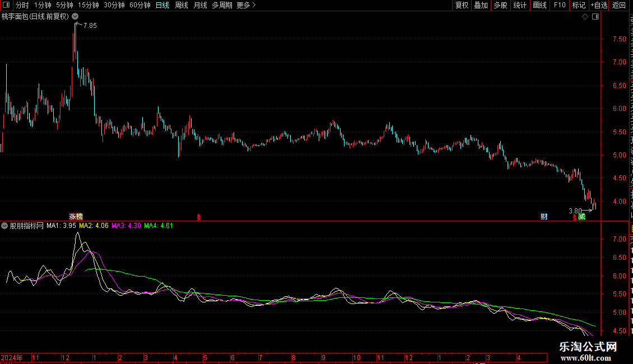
Task: Click the MA4: 4.61 value label
Action: pos(159,226)
